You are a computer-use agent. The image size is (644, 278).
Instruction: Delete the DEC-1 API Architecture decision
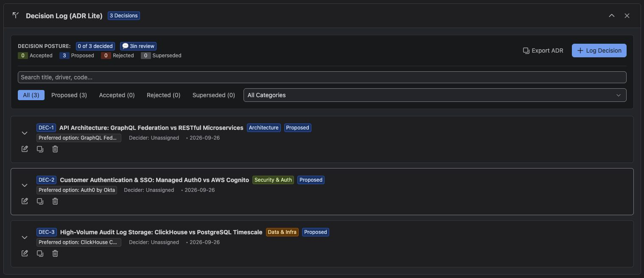(55, 149)
